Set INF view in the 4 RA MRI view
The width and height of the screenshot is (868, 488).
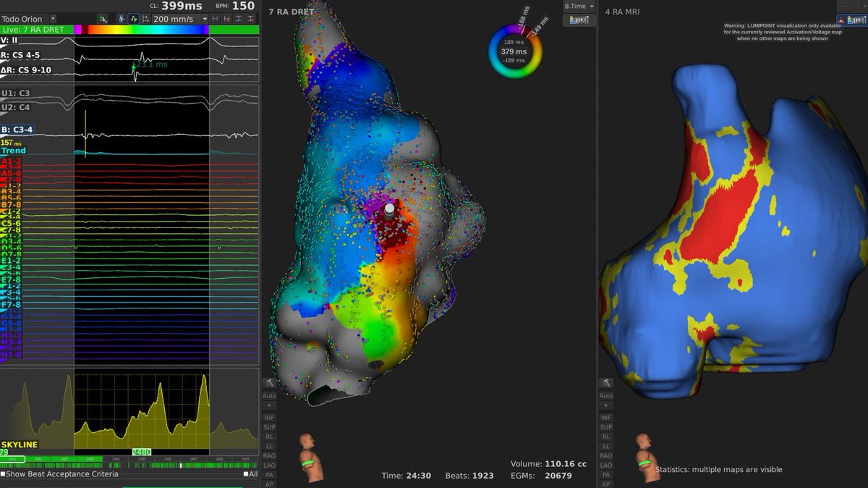[605, 418]
